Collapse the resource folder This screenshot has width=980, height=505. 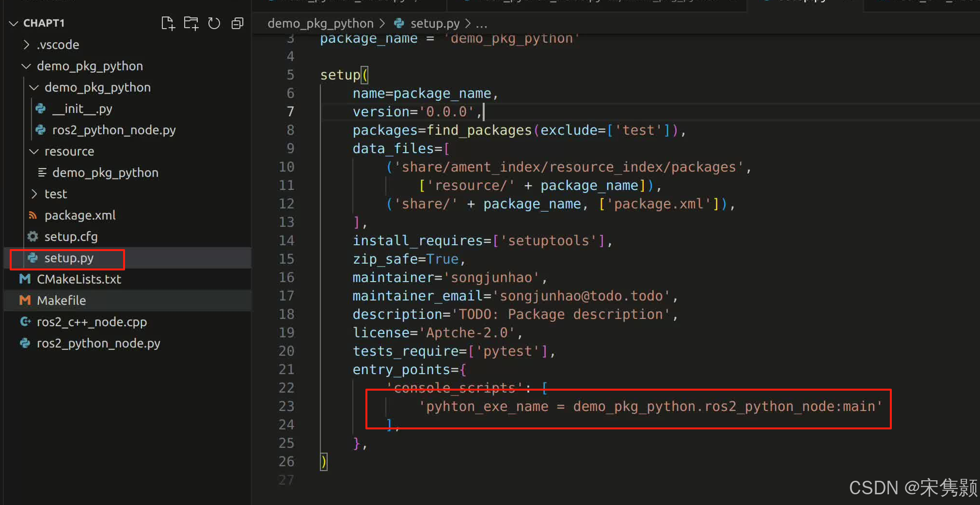coord(34,151)
